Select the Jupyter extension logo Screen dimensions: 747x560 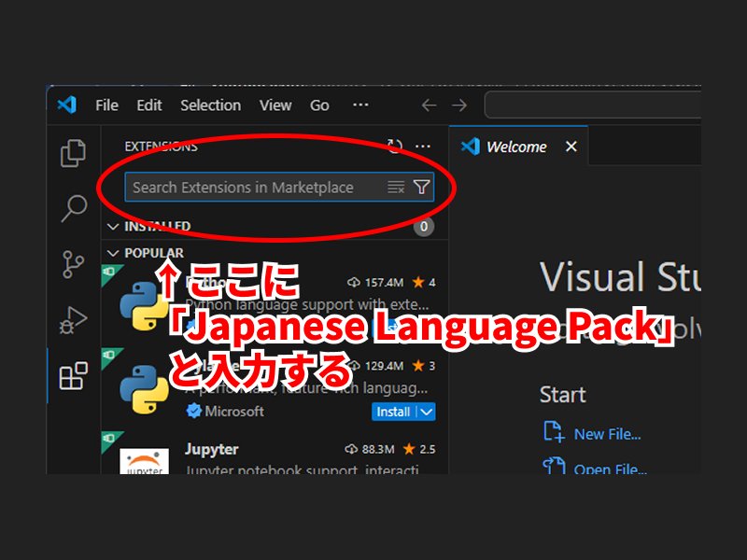click(144, 461)
